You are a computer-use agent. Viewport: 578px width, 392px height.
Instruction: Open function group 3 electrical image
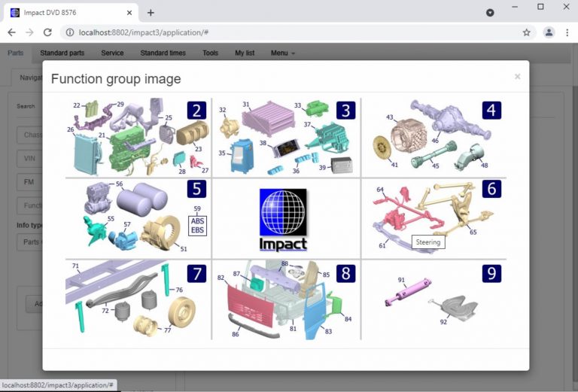(x=285, y=136)
